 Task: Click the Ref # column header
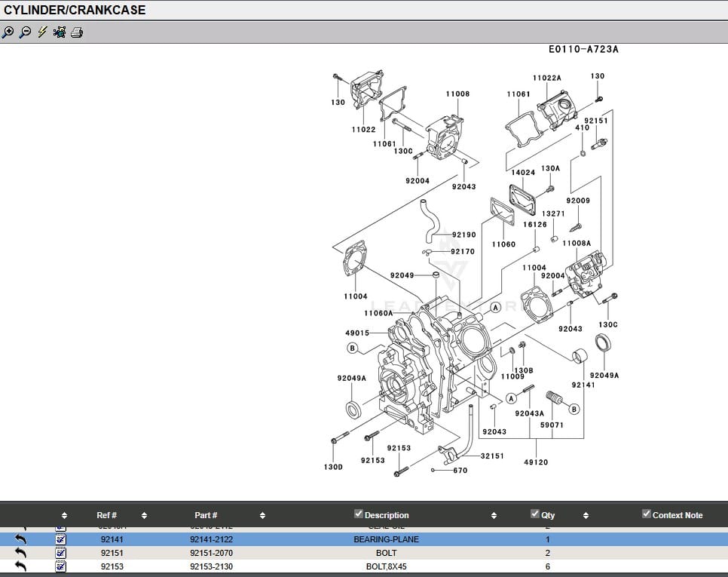coord(106,515)
